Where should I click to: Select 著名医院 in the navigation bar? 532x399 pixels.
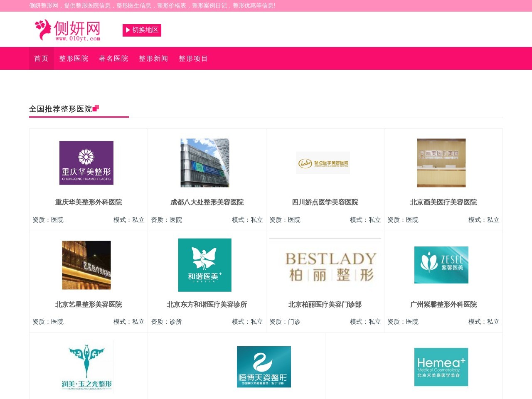click(x=113, y=59)
